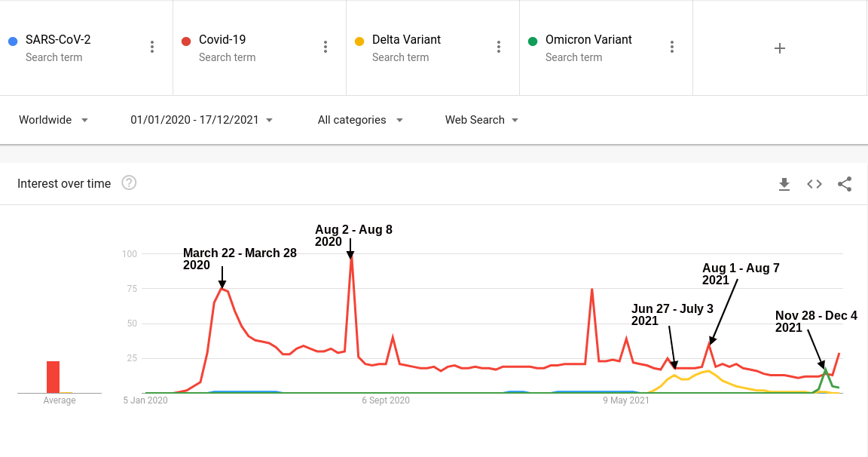Expand the All categories dropdown
Image resolution: width=868 pixels, height=457 pixels.
click(x=360, y=120)
